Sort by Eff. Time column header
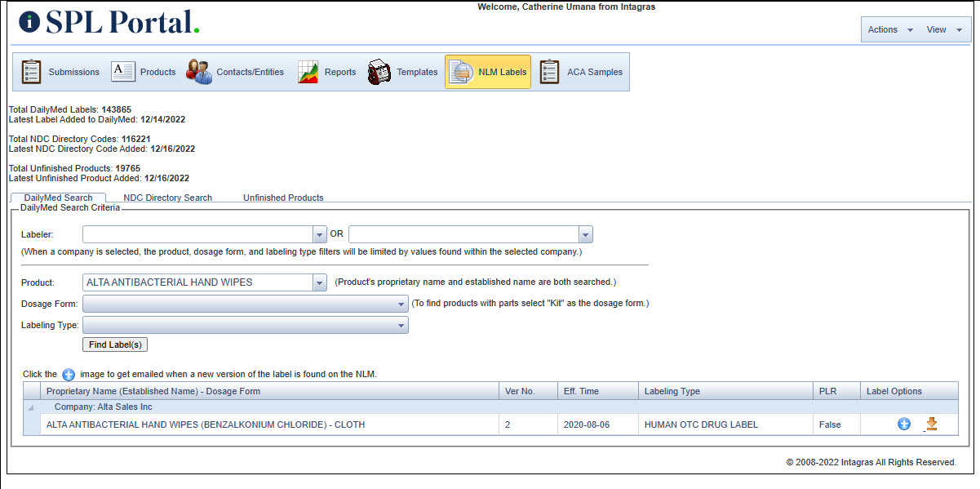Screen dimensions: 980x489 597,391
